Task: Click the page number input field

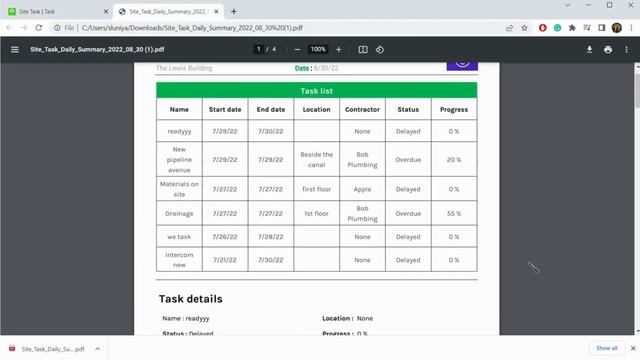Action: (x=258, y=49)
